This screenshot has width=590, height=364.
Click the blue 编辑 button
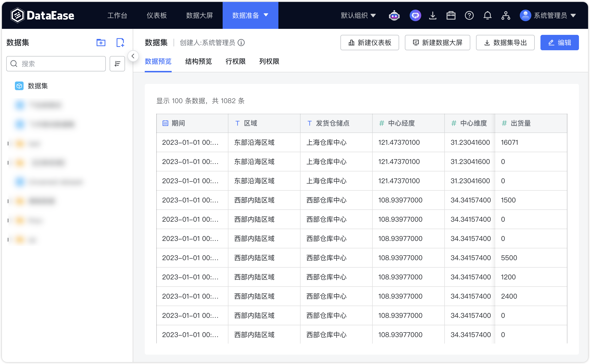(559, 43)
